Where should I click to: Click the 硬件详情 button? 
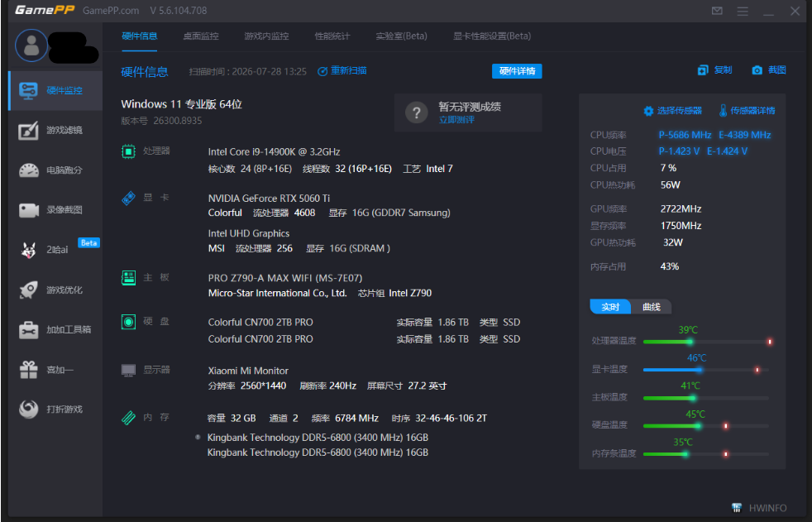[x=517, y=71]
